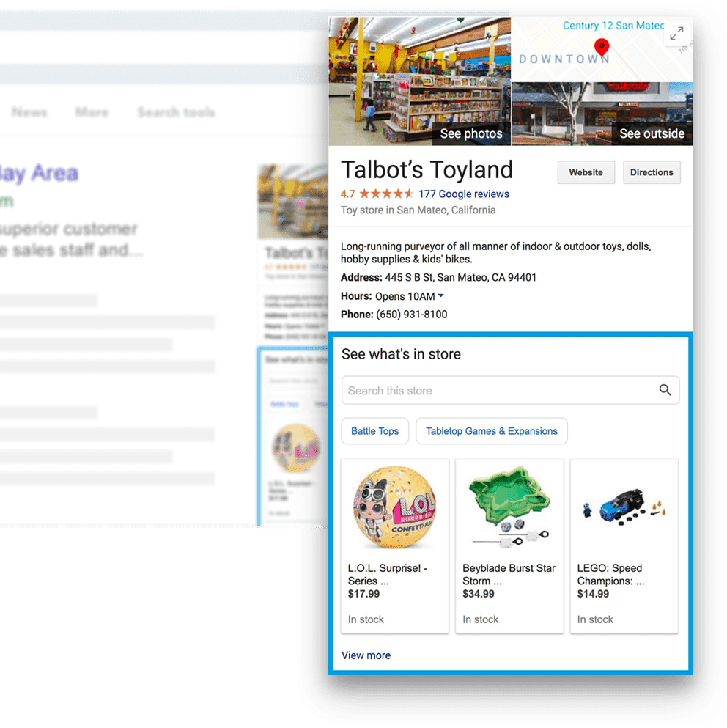Open See photos store interior image
727x728 pixels.
pyautogui.click(x=420, y=81)
